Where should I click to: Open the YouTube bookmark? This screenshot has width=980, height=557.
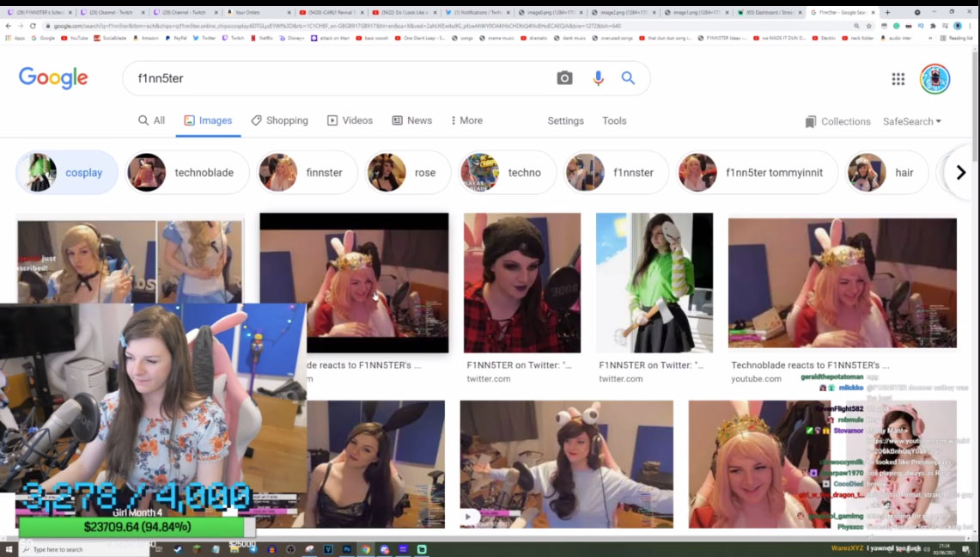click(x=75, y=38)
